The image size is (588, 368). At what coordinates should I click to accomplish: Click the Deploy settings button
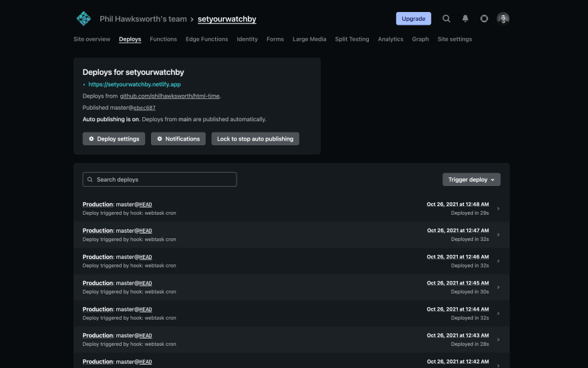click(x=114, y=139)
